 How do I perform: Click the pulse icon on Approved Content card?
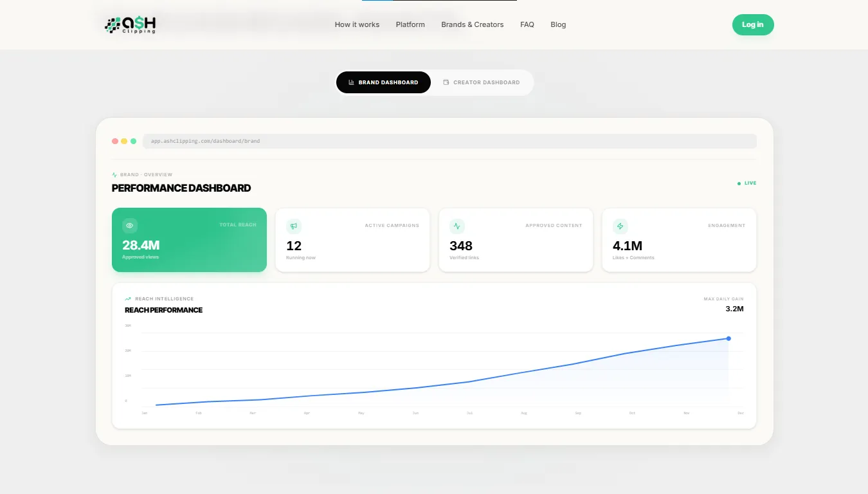457,226
